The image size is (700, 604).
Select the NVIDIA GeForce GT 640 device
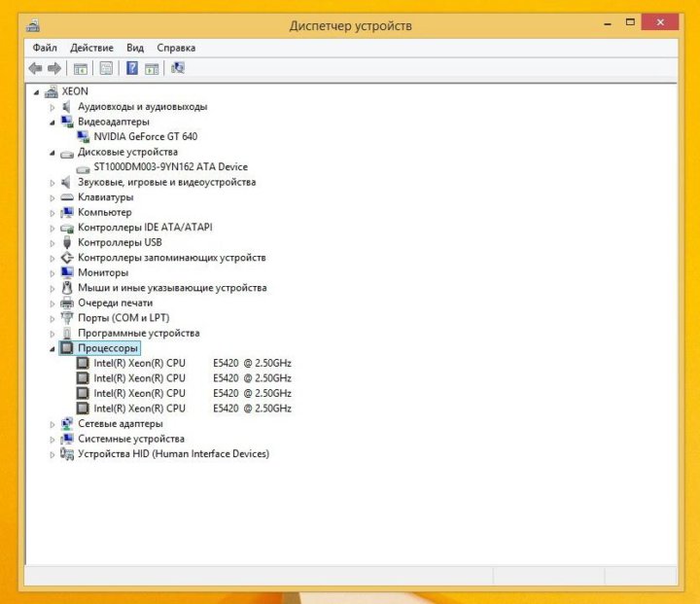[145, 137]
